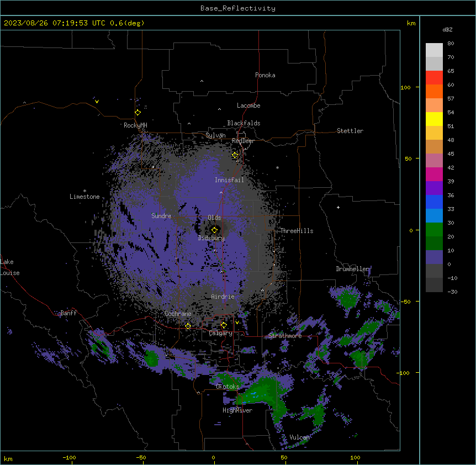Select the 10 dBZ purple legend swatch
Screen dimensions: 476x465
[x=434, y=257]
